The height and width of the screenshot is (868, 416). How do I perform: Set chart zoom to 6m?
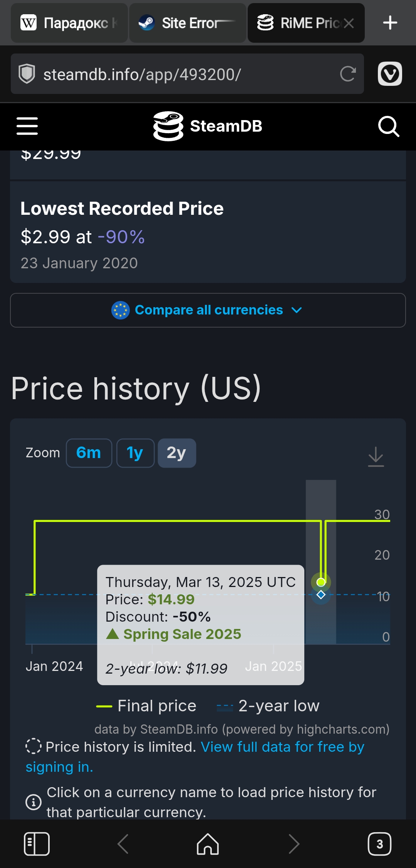(89, 453)
